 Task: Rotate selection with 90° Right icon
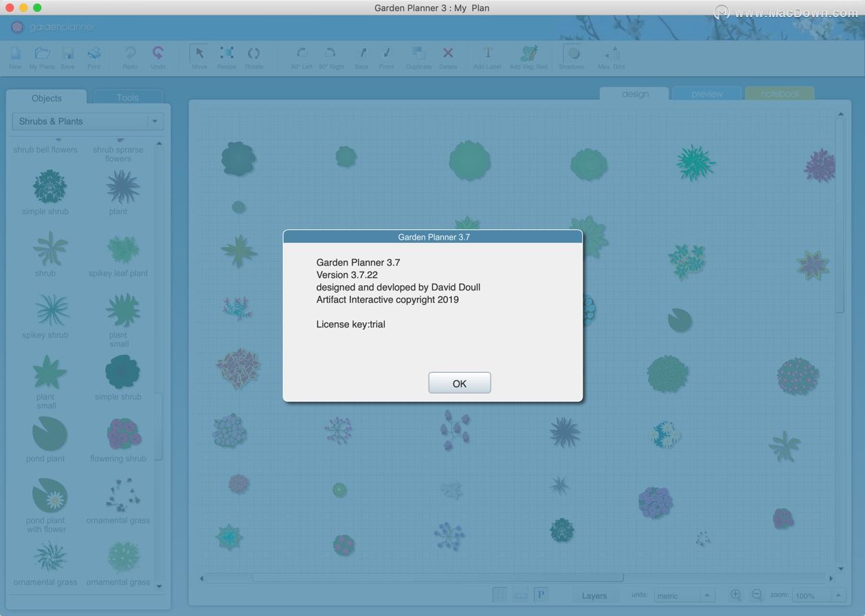coord(331,53)
